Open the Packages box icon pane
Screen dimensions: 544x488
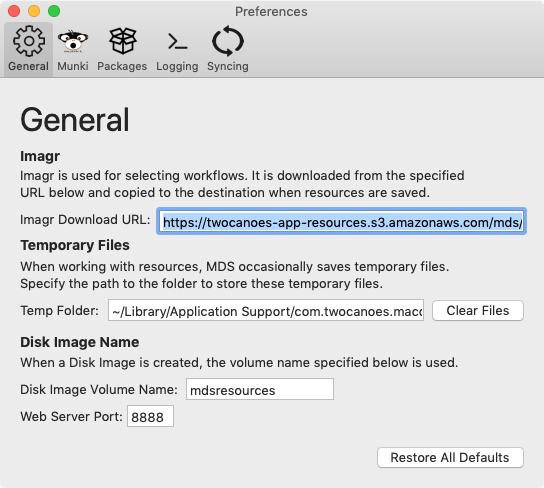pyautogui.click(x=122, y=41)
